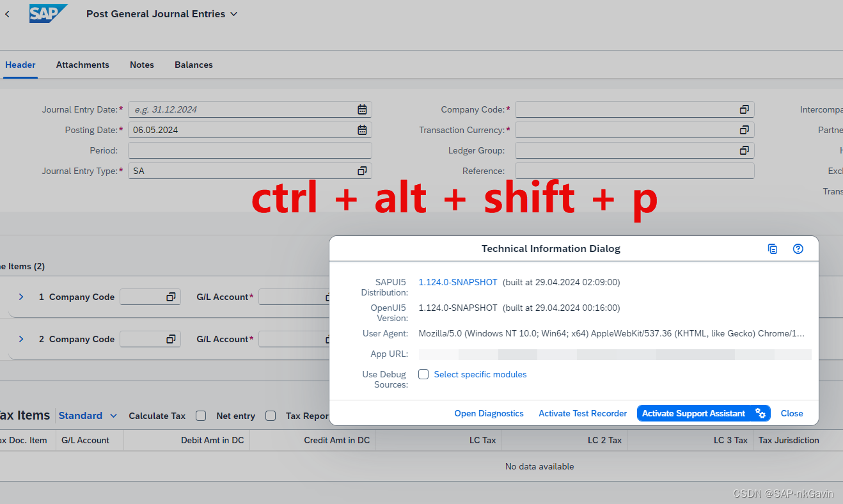The width and height of the screenshot is (843, 504).
Task: Expand line item 1 Company Code row
Action: (20, 297)
